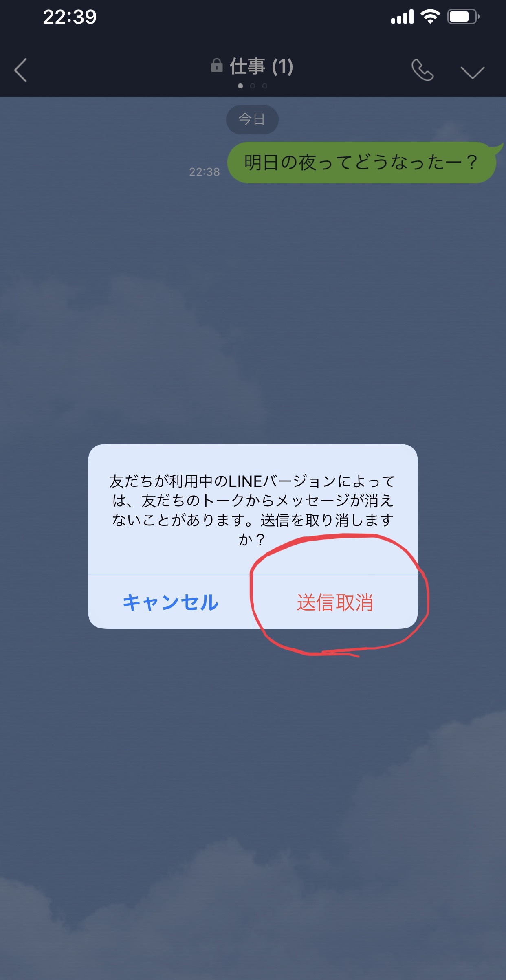Viewport: 506px width, 980px height.
Task: Tap the lock icon beside the chat title
Action: pos(217,66)
